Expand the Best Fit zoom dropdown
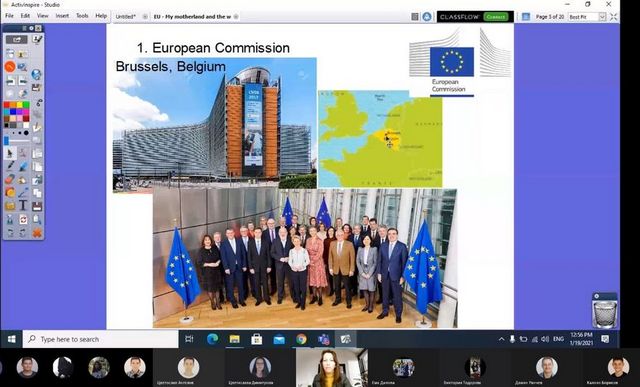 tap(602, 17)
